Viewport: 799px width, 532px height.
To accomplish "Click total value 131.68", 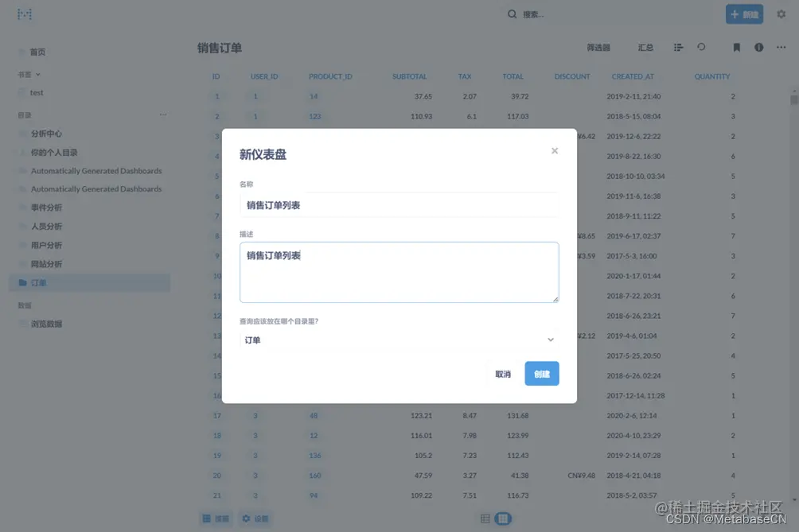I will coord(518,415).
